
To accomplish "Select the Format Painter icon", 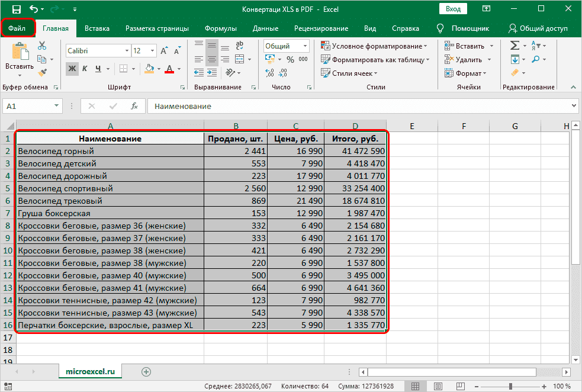I will [x=43, y=73].
